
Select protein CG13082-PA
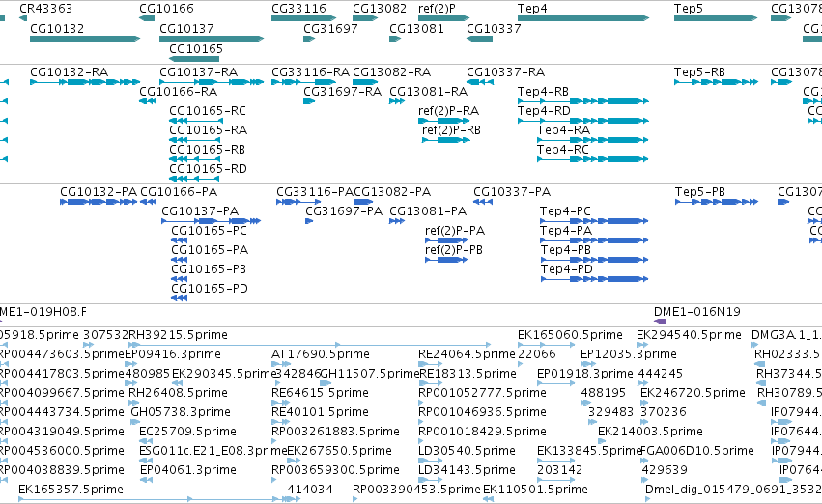pyautogui.click(x=392, y=192)
